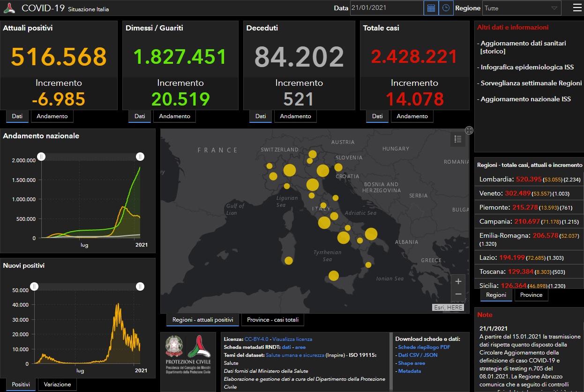
Task: Select Dati tab under Deceduti
Action: [261, 116]
